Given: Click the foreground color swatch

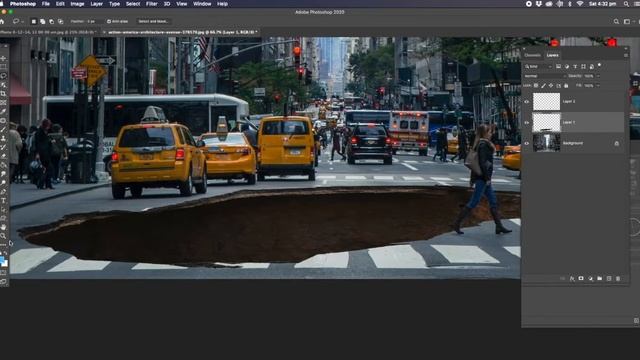Looking at the screenshot, I should coord(2,259).
